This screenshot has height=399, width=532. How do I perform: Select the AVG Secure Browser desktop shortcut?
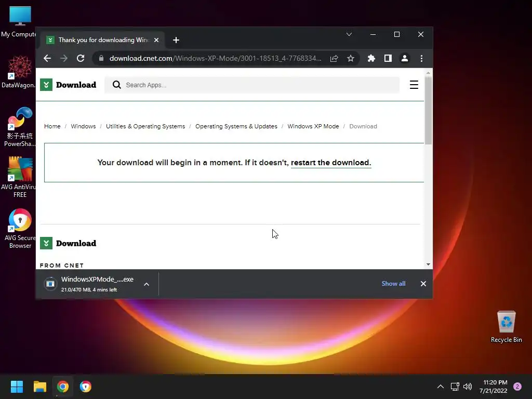coord(20,229)
